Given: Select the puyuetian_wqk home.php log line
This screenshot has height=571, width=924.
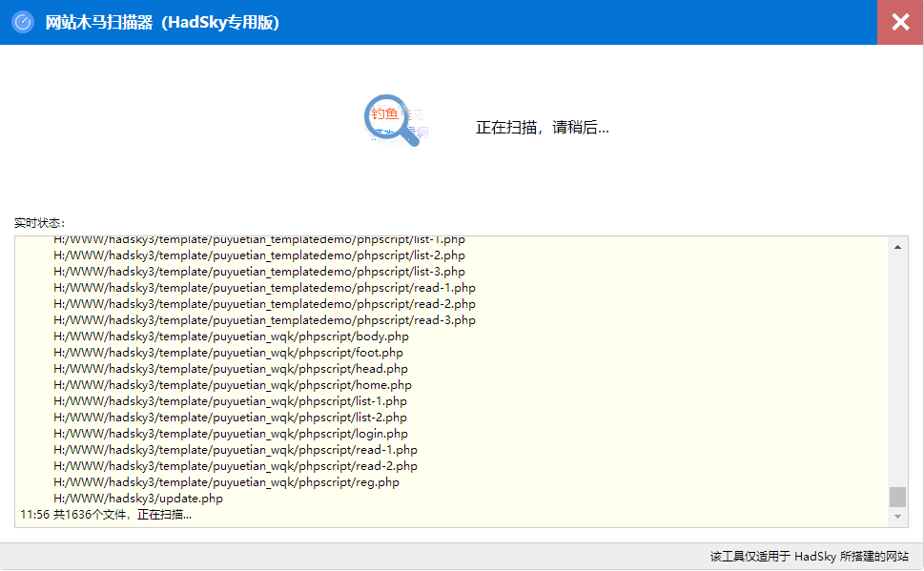Looking at the screenshot, I should pos(233,385).
